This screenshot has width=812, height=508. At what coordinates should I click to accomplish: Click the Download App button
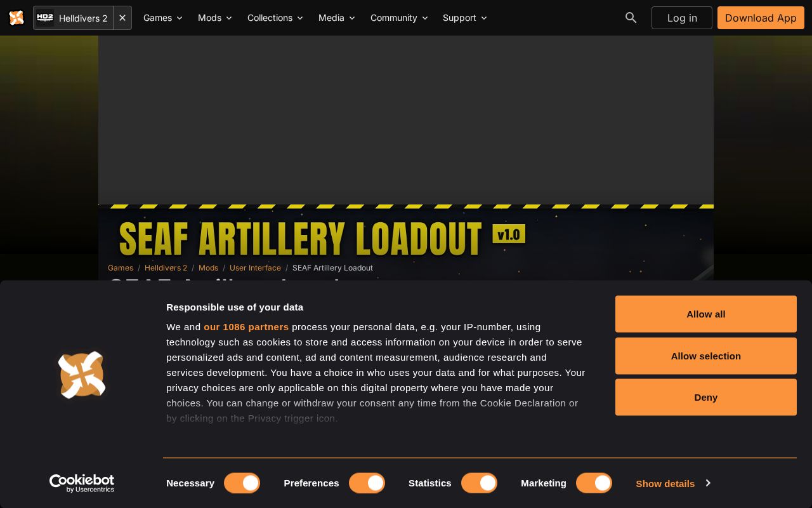761,18
